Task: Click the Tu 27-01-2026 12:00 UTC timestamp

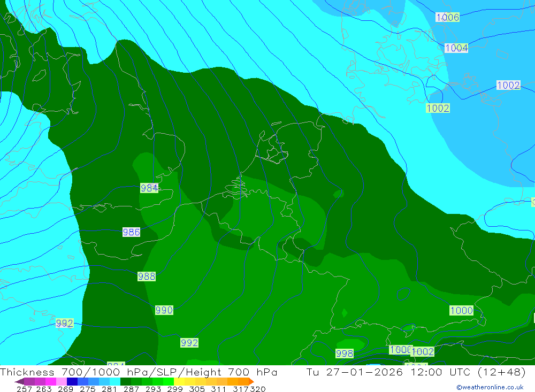Action: click(416, 372)
